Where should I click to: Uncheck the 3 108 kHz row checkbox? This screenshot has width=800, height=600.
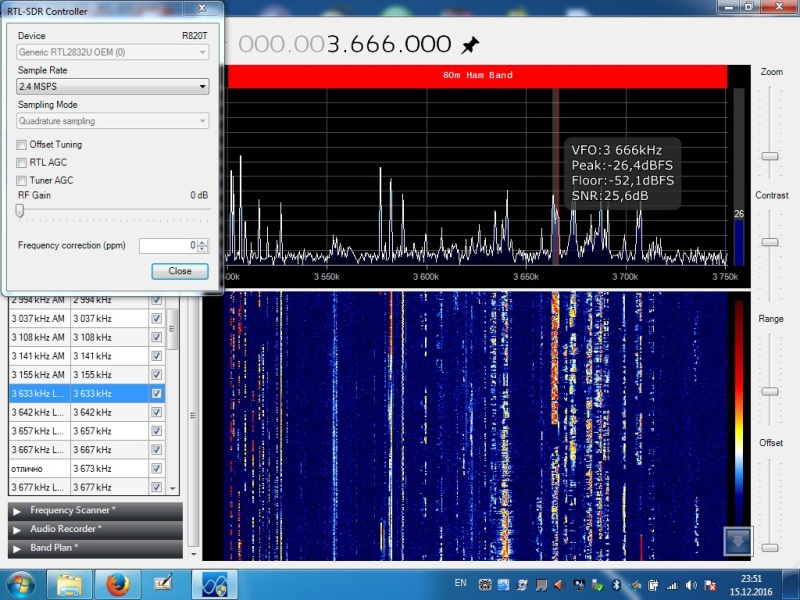[x=157, y=337]
